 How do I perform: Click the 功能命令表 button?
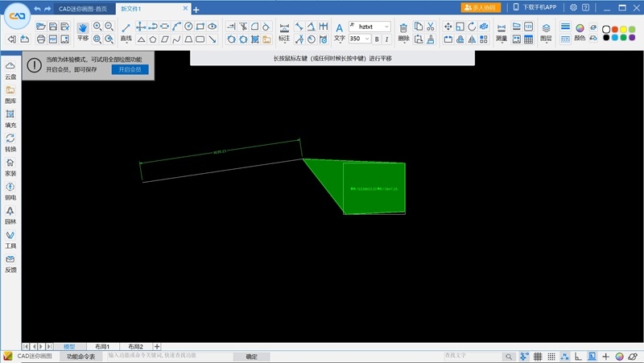81,357
